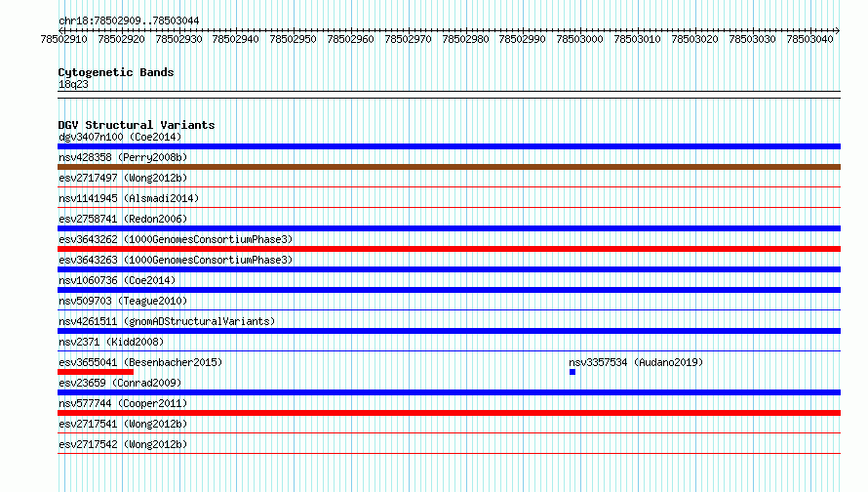Click the small blue nsv3357534 marker
This screenshot has width=868, height=492.
(572, 372)
